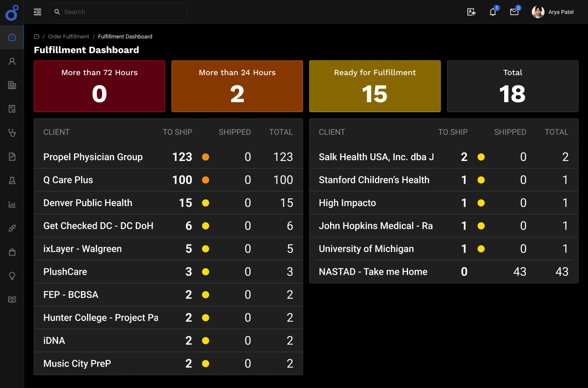Open the document checkmark sidebar icon
Image resolution: width=588 pixels, height=388 pixels.
pyautogui.click(x=12, y=109)
